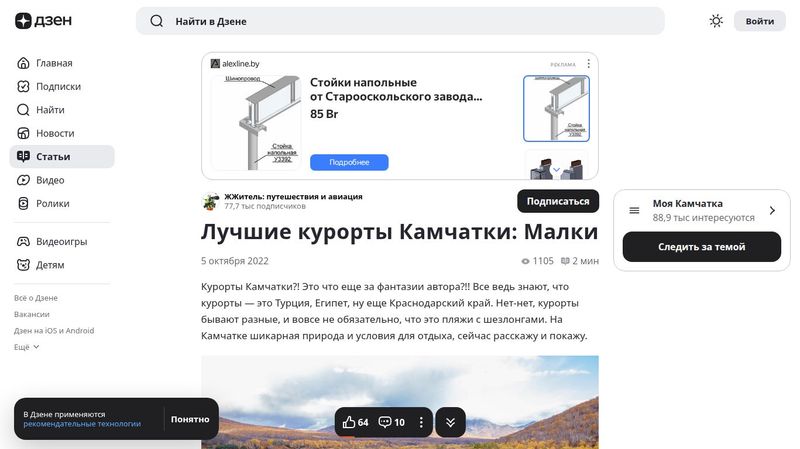
Task: Open Найти in sidebar
Action: pyautogui.click(x=62, y=110)
